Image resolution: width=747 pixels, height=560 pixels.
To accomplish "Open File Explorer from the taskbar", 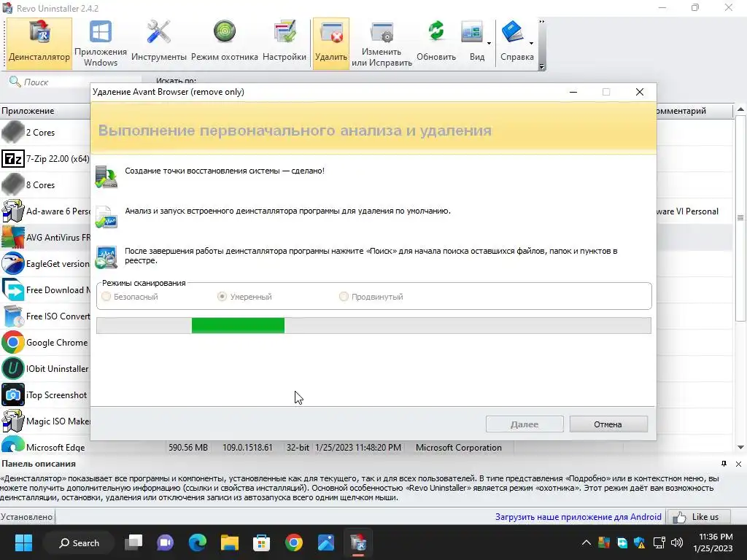I will click(x=230, y=542).
